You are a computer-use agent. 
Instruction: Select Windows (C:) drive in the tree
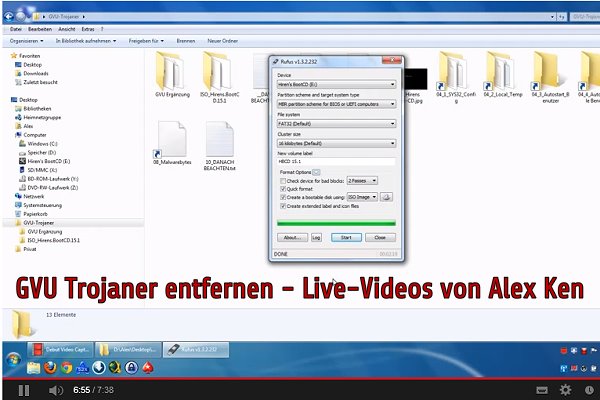point(42,144)
